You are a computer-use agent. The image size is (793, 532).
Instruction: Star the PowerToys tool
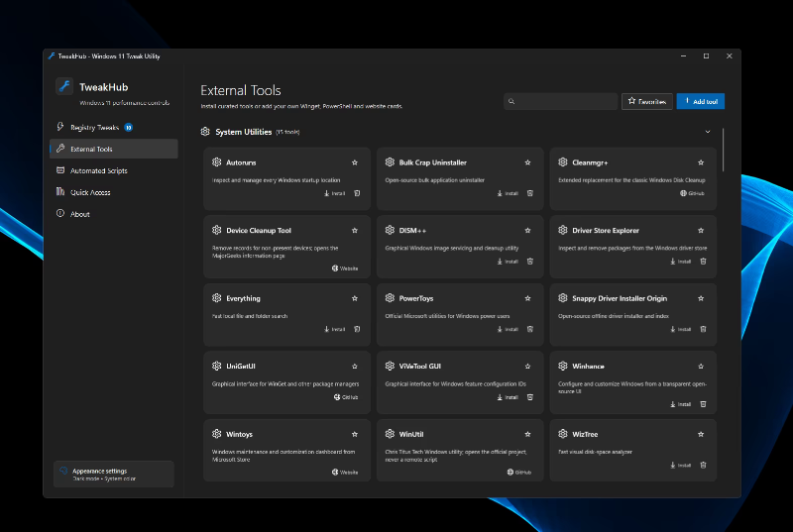coord(527,298)
